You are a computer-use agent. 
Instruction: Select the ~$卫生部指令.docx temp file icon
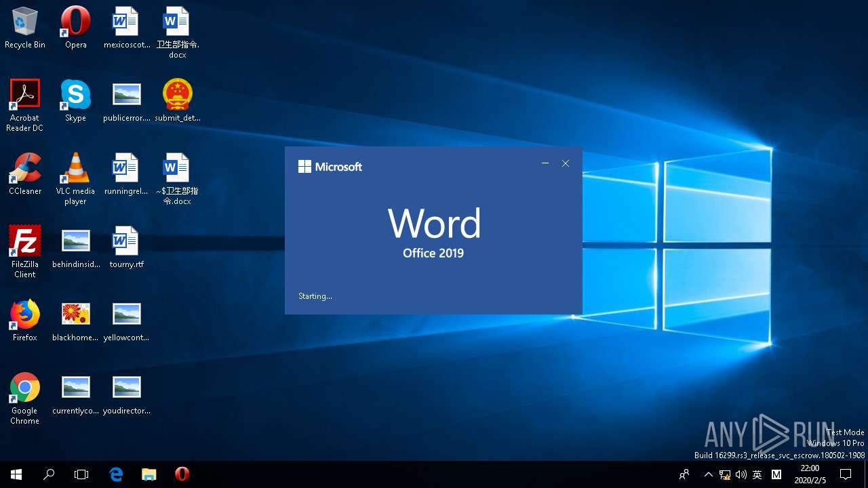[178, 179]
